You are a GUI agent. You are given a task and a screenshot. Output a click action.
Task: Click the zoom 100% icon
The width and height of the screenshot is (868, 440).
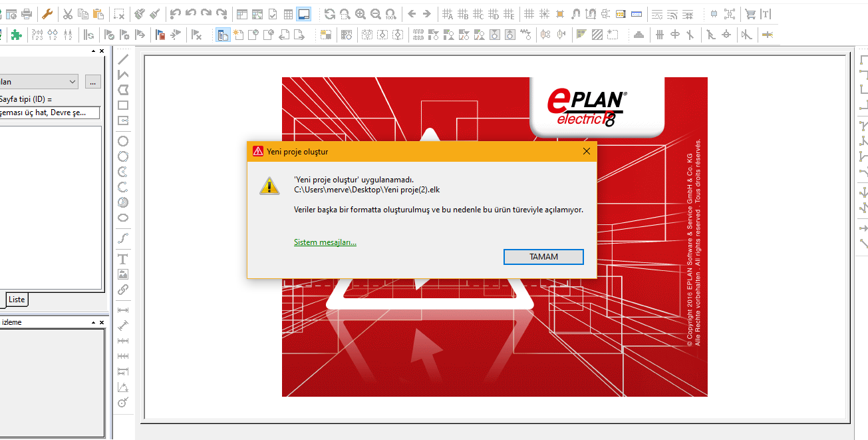pyautogui.click(x=392, y=13)
